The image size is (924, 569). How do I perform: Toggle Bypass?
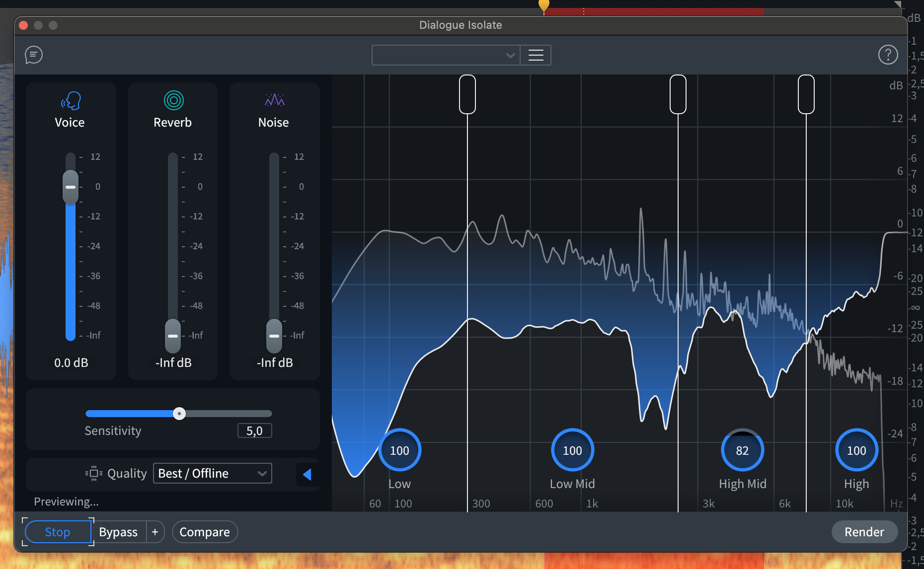pyautogui.click(x=118, y=532)
